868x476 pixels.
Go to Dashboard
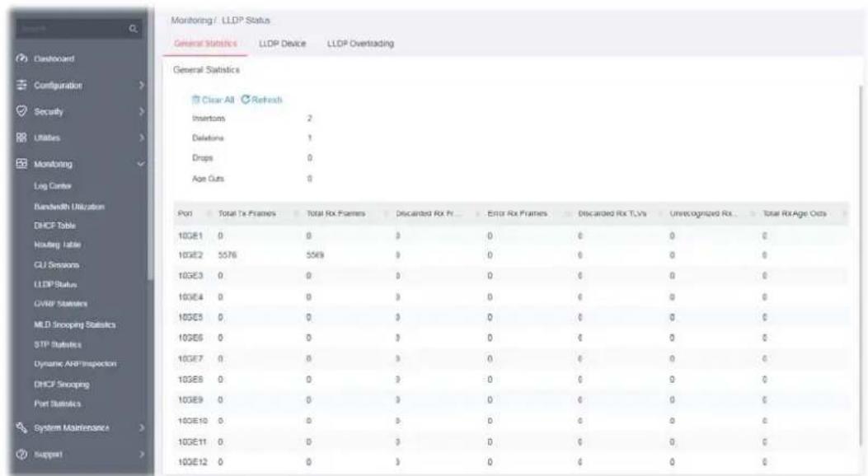pos(54,58)
